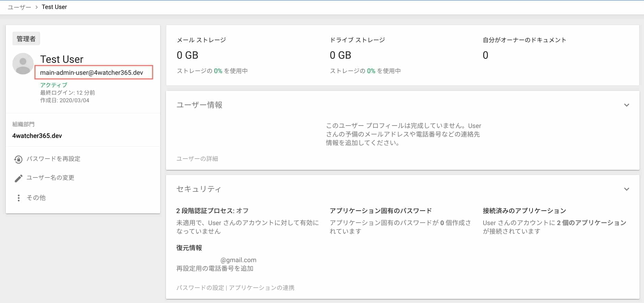644x303 pixels.
Task: Click 2 段階認証プロセス: オフ entry
Action: point(212,211)
